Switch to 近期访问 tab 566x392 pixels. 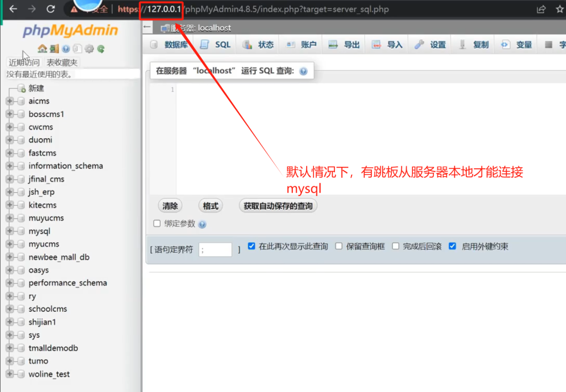coord(24,62)
